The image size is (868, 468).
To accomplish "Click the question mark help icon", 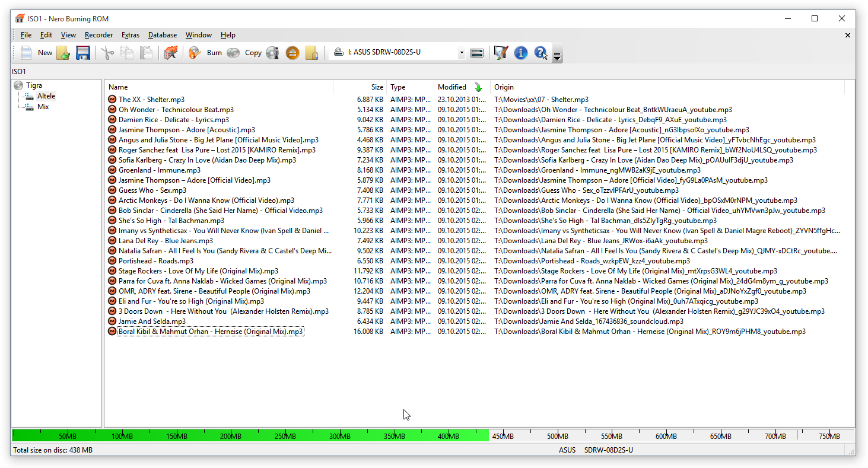I will tap(540, 53).
